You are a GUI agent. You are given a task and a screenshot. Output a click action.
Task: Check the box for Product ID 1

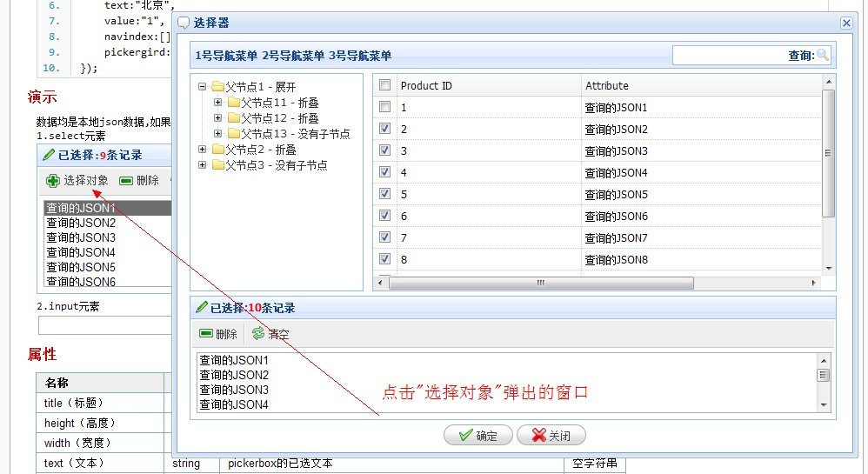pyautogui.click(x=384, y=107)
